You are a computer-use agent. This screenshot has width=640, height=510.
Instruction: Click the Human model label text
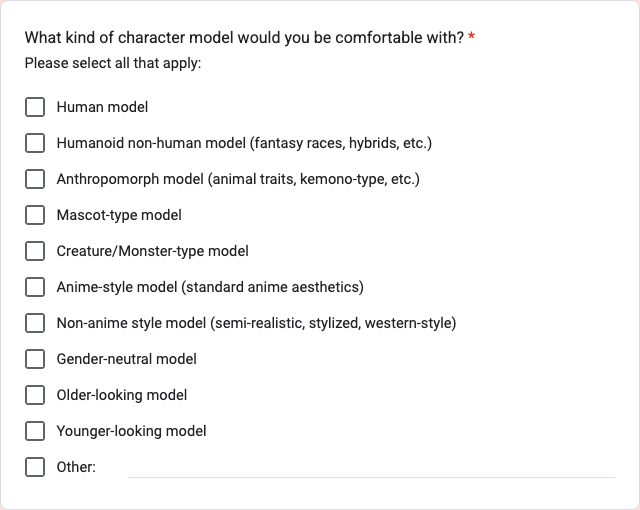102,107
